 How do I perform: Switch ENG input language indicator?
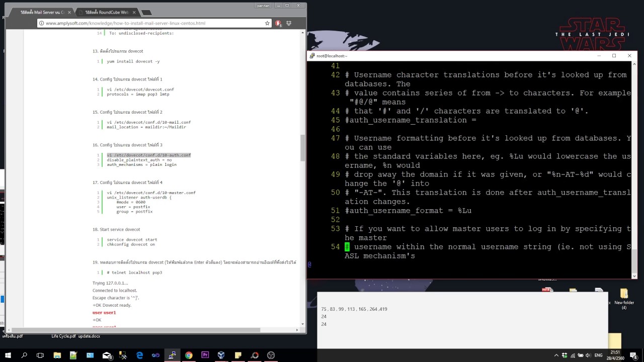[599, 355]
